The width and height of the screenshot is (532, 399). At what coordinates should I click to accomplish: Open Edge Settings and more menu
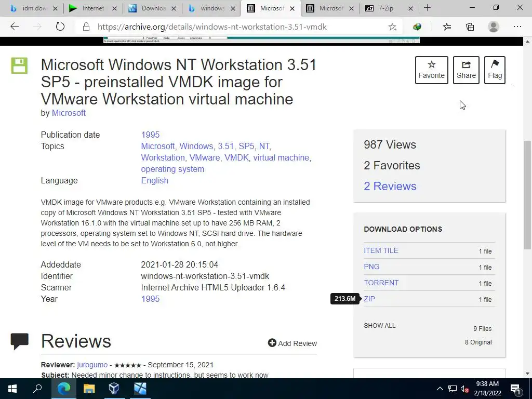(x=517, y=27)
